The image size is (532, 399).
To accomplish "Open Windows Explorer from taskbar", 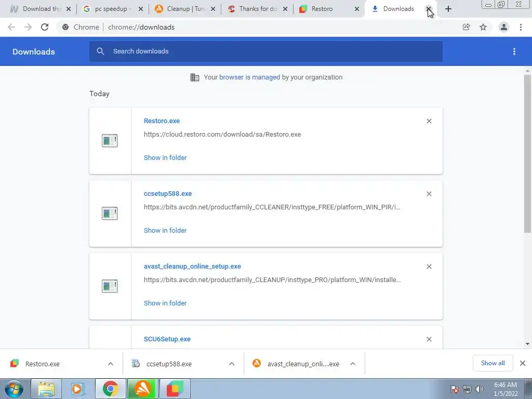I will click(x=46, y=389).
